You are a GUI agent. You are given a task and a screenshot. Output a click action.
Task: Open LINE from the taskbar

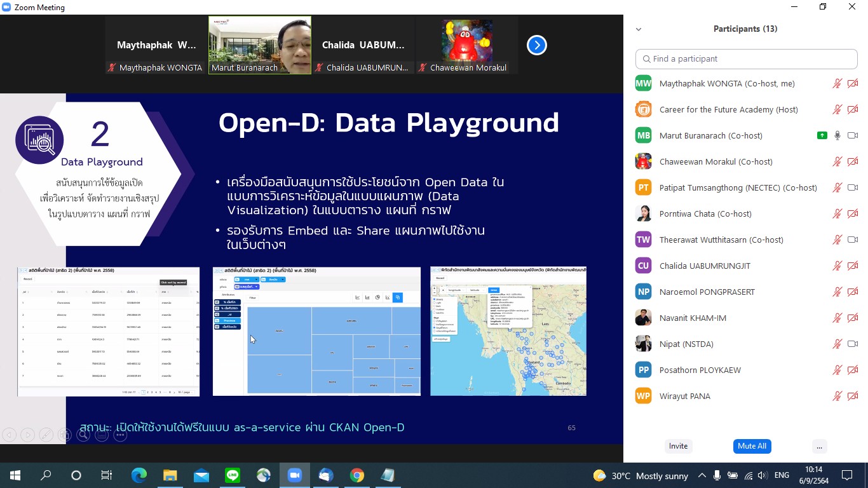[233, 475]
